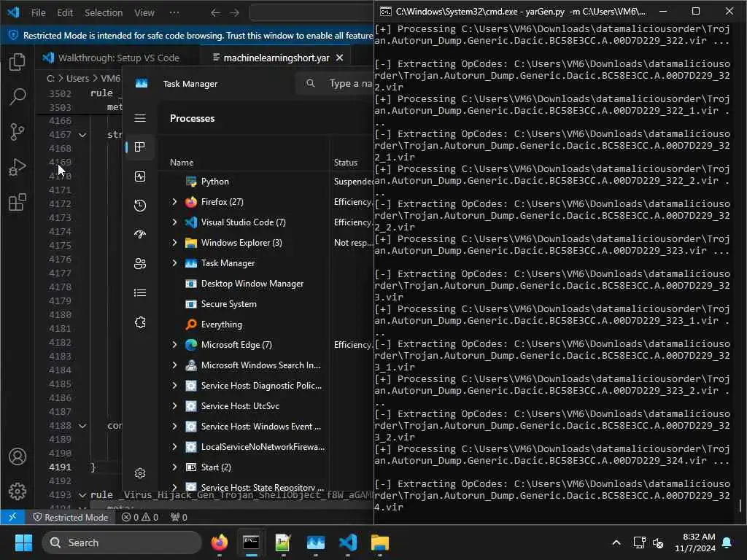Collapse the fold arrow at line 4188

point(82,426)
